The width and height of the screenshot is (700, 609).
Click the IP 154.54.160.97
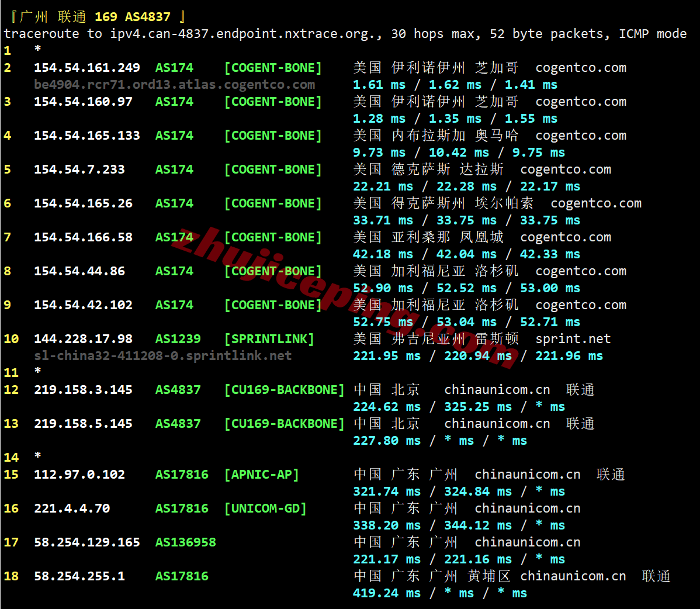[83, 102]
